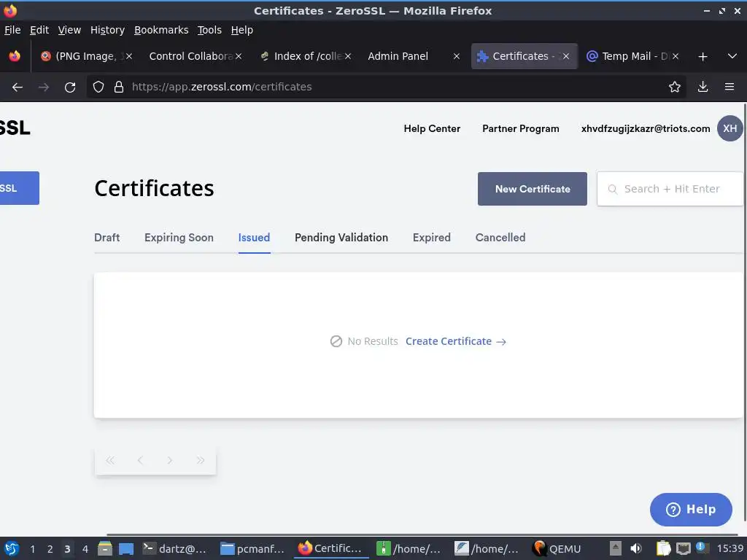Open the Tools menu

click(209, 30)
